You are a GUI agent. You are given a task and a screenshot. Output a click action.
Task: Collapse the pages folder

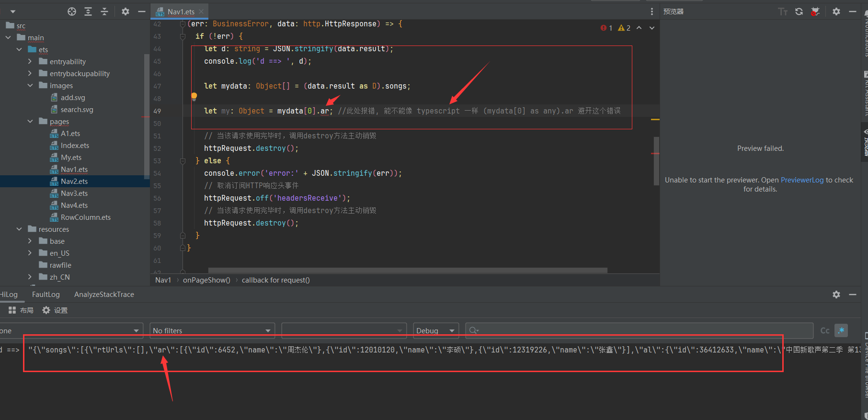point(30,121)
